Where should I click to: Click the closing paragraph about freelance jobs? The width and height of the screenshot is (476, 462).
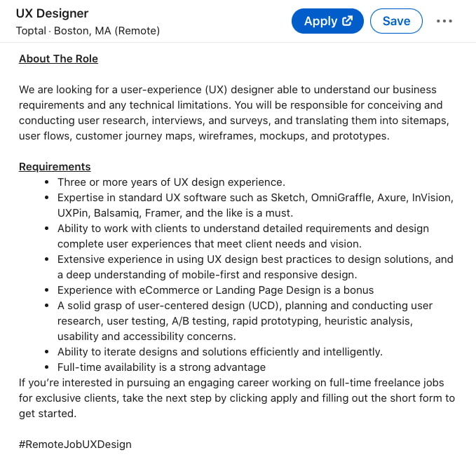(236, 398)
